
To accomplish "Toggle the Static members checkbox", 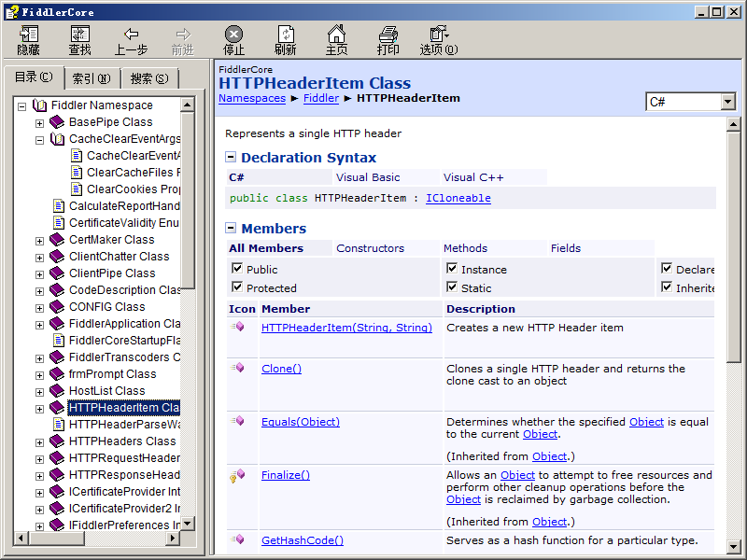I will click(x=452, y=287).
